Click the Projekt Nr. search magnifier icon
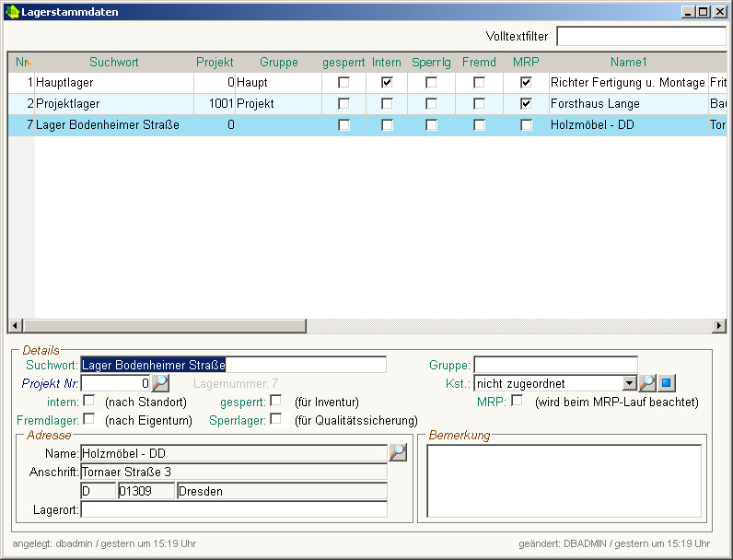This screenshot has width=733, height=560. point(160,383)
